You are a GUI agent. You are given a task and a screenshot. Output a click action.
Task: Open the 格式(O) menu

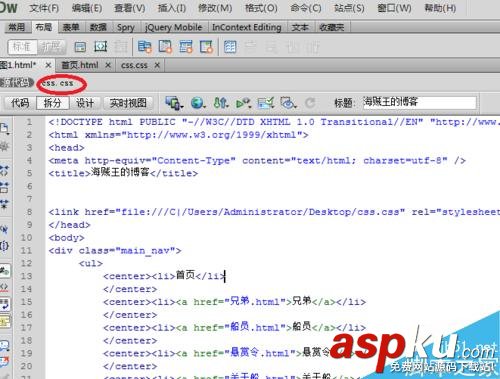[x=261, y=8]
